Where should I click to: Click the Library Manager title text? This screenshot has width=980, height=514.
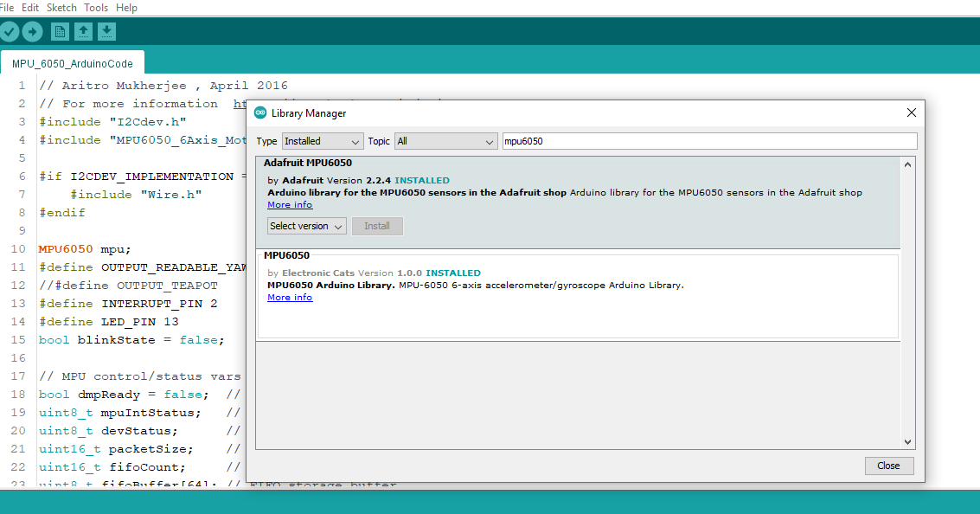click(309, 113)
